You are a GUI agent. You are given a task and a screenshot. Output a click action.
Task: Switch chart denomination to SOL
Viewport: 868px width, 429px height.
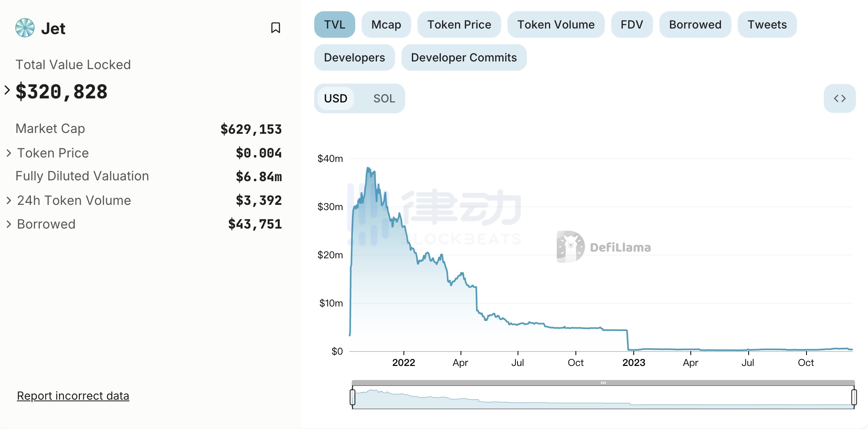pyautogui.click(x=384, y=98)
